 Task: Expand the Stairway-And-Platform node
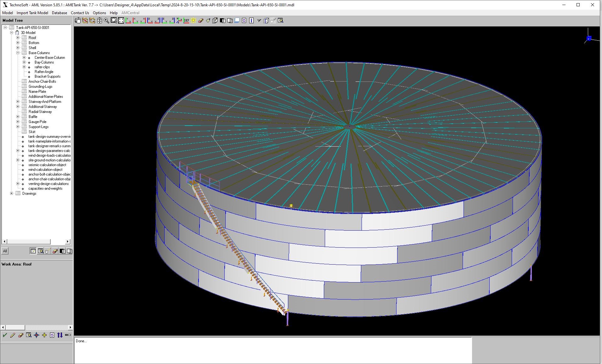tap(18, 101)
